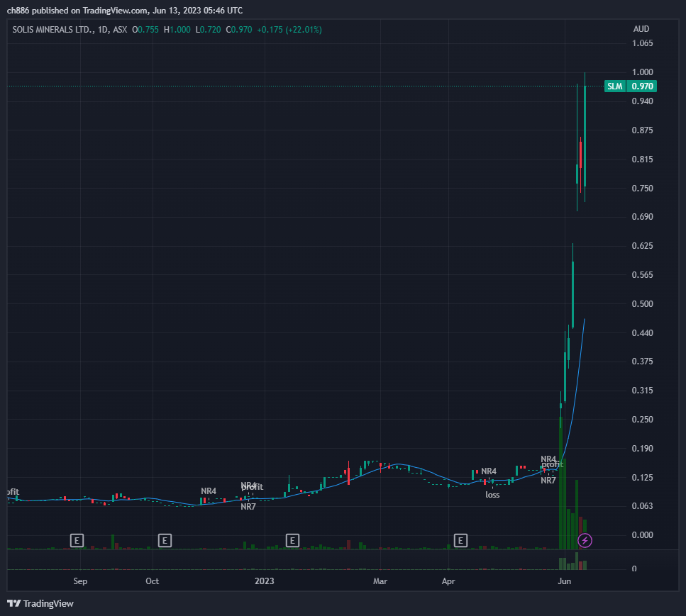Click the 1.000 price axis label
This screenshot has width=686, height=616.
(642, 72)
